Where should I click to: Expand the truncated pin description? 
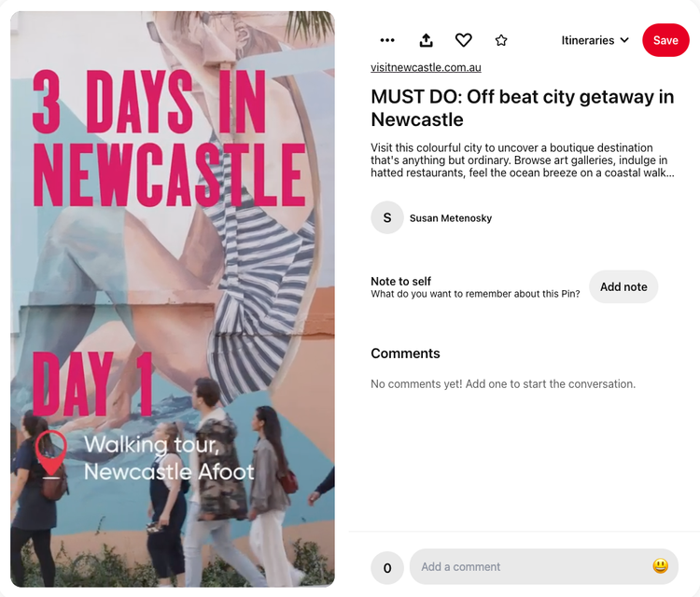(x=523, y=160)
